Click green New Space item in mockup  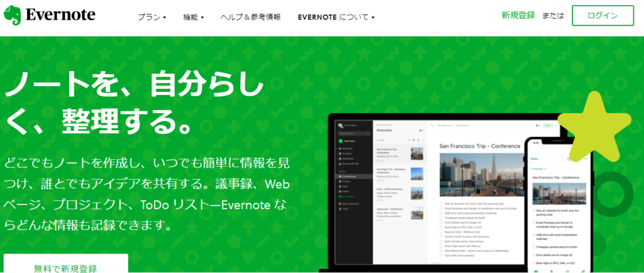pos(347,197)
